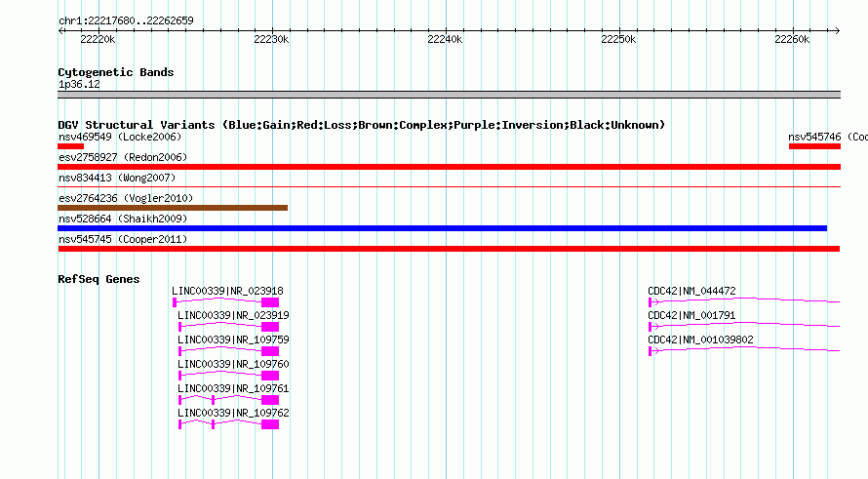Click the red nsv545745 loss bar
Image resolution: width=868 pixels, height=479 pixels.
449,249
